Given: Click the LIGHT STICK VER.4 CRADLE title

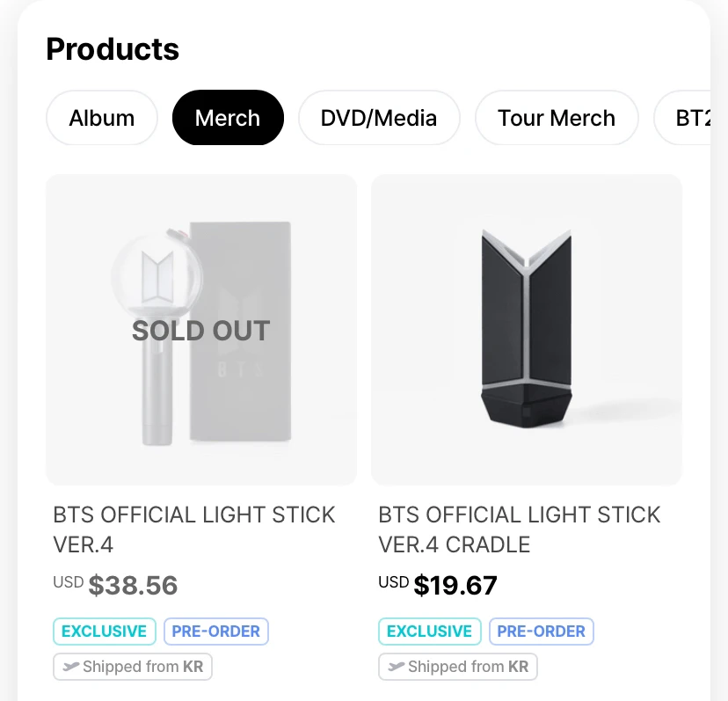Looking at the screenshot, I should tap(520, 529).
